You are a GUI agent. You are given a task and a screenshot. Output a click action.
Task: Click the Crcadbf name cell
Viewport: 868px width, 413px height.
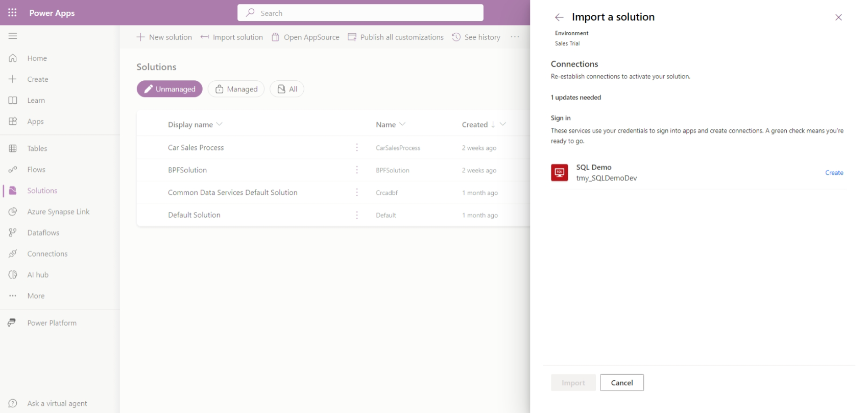point(387,193)
